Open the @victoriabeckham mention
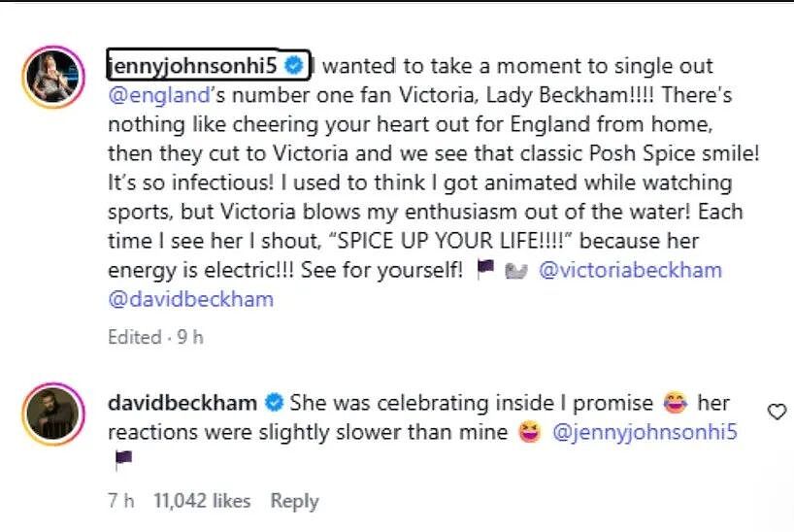The height and width of the screenshot is (532, 794). (630, 270)
